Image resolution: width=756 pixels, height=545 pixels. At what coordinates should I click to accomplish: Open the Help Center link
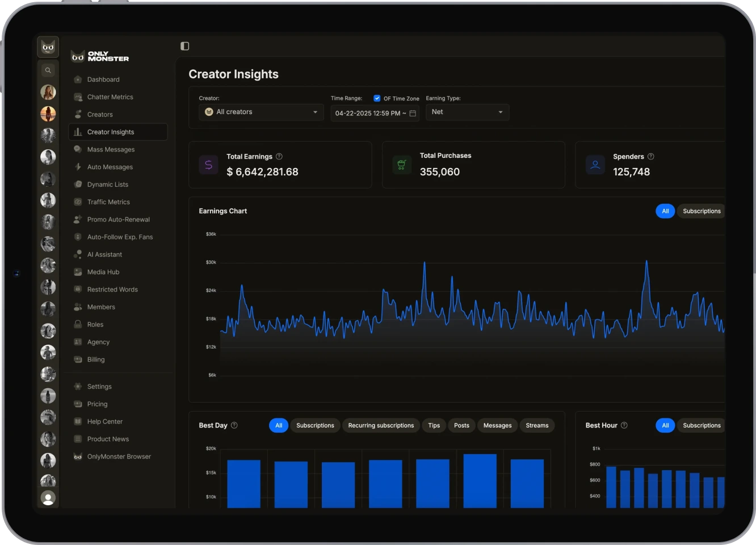[x=105, y=422]
